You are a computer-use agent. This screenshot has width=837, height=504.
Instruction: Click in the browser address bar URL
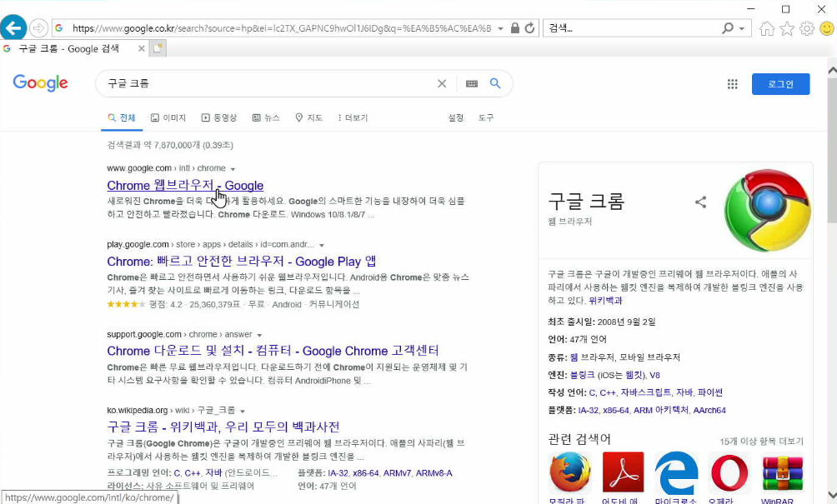pyautogui.click(x=282, y=28)
